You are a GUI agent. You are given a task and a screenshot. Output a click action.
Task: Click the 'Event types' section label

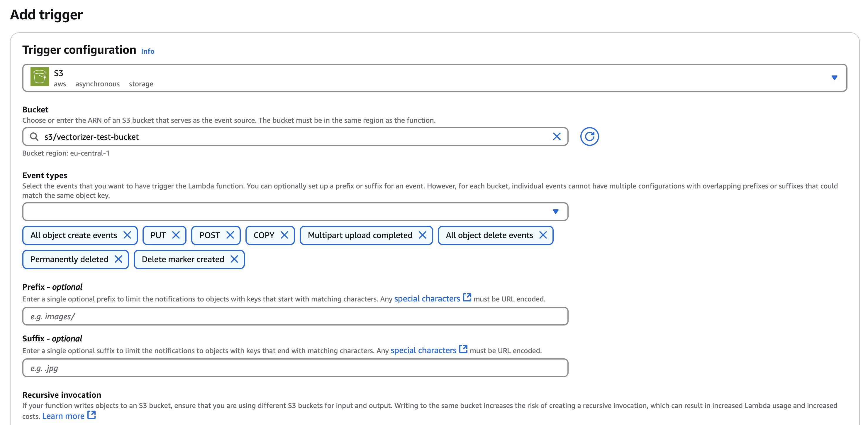[45, 176]
